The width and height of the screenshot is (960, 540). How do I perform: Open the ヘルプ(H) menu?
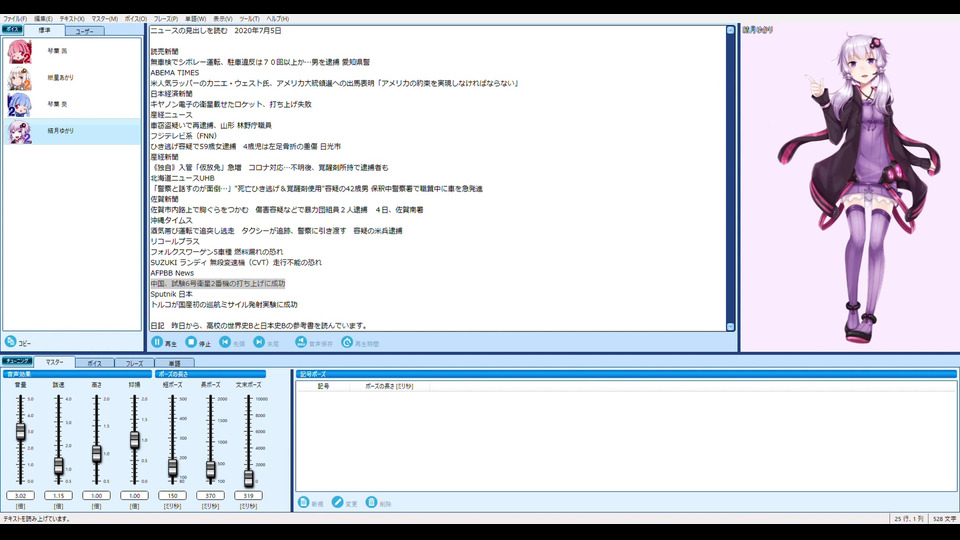[x=277, y=19]
